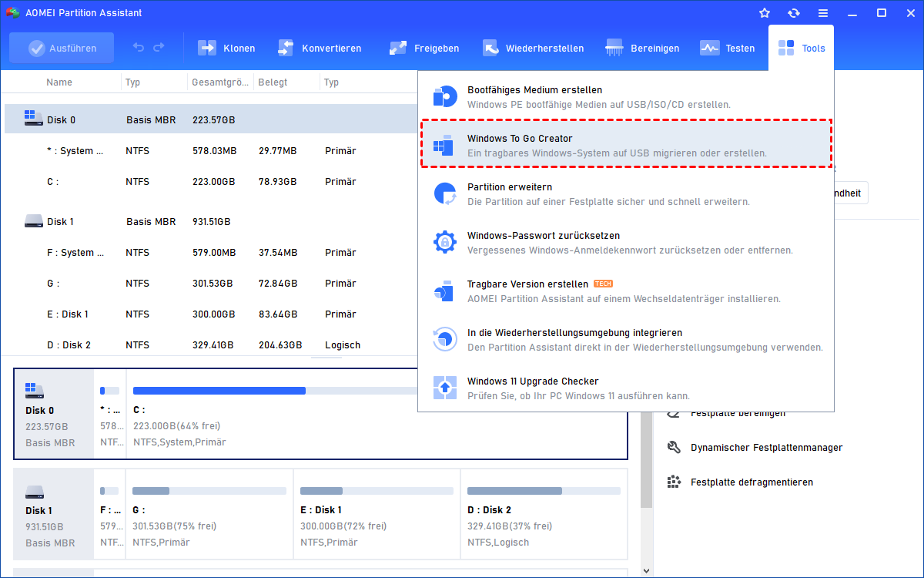
Task: Click the Ausführen apply button
Action: pyautogui.click(x=62, y=48)
